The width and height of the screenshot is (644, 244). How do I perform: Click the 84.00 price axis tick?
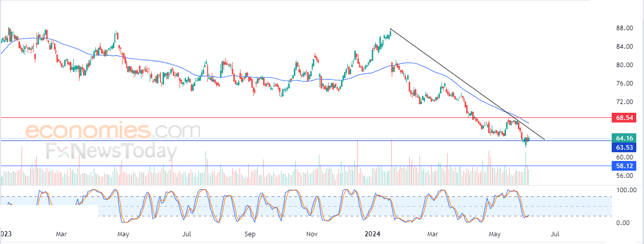point(623,47)
